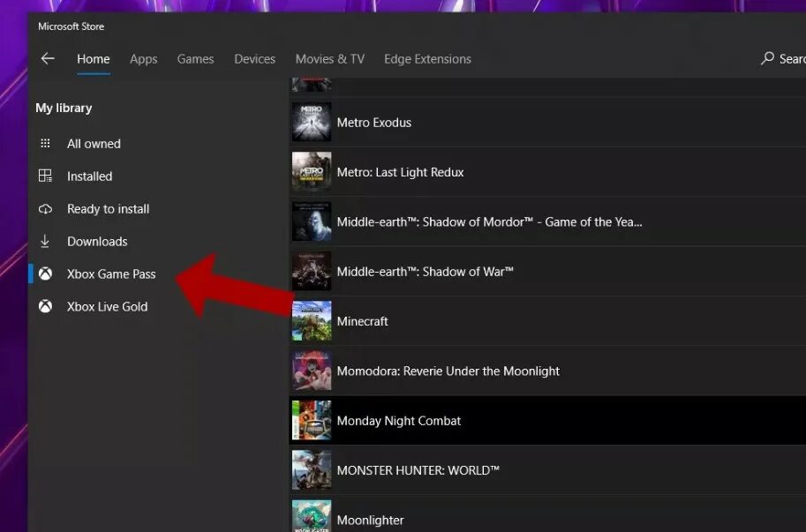Click the Microsoft Store window title
The image size is (806, 532).
click(71, 26)
